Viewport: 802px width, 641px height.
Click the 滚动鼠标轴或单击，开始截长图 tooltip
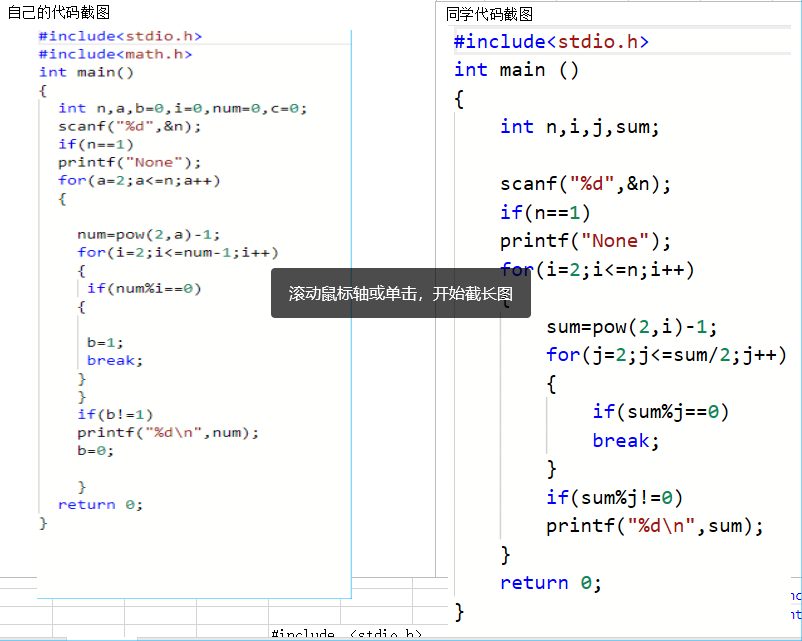click(x=400, y=293)
